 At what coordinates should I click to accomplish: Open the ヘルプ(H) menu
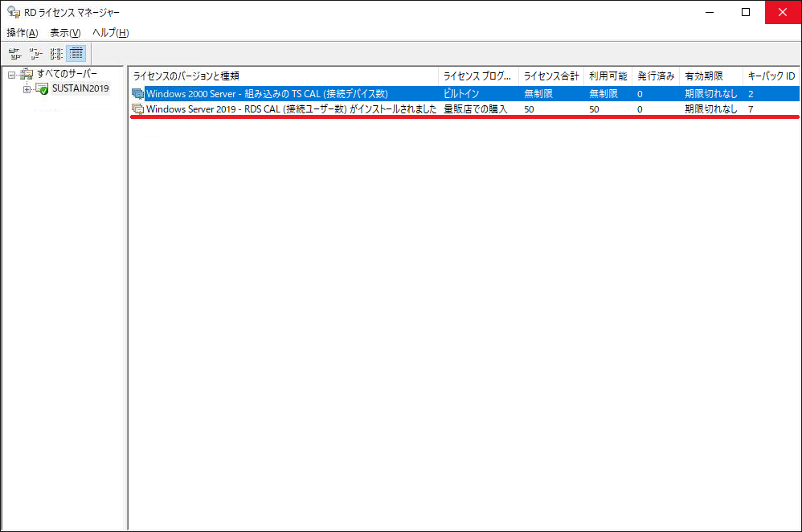point(110,33)
